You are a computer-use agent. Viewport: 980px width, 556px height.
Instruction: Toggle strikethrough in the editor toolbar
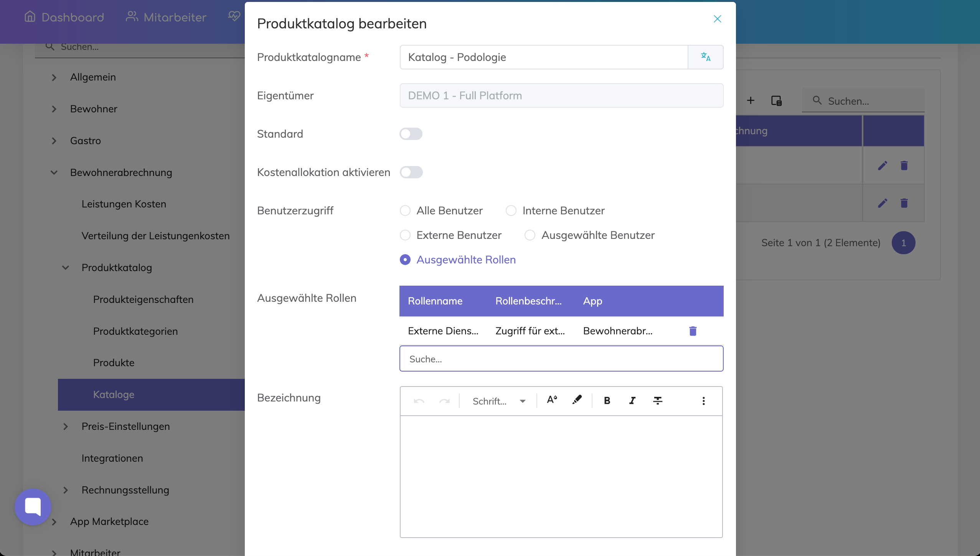658,401
